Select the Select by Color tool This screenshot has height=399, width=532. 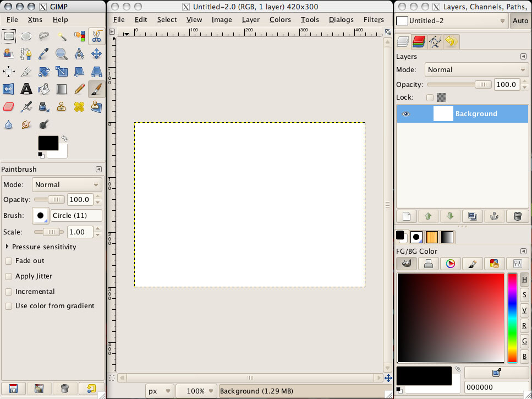[x=79, y=36]
